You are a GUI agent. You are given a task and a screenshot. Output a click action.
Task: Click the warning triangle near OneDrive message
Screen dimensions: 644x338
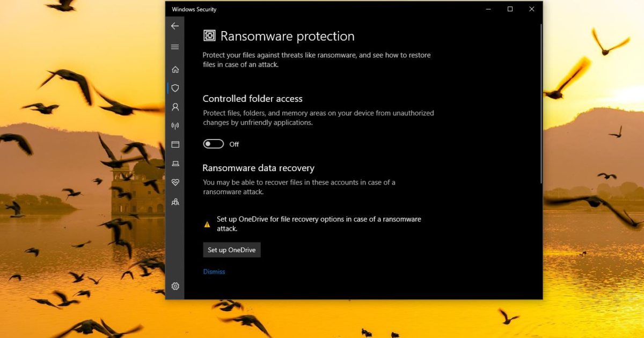pyautogui.click(x=207, y=224)
